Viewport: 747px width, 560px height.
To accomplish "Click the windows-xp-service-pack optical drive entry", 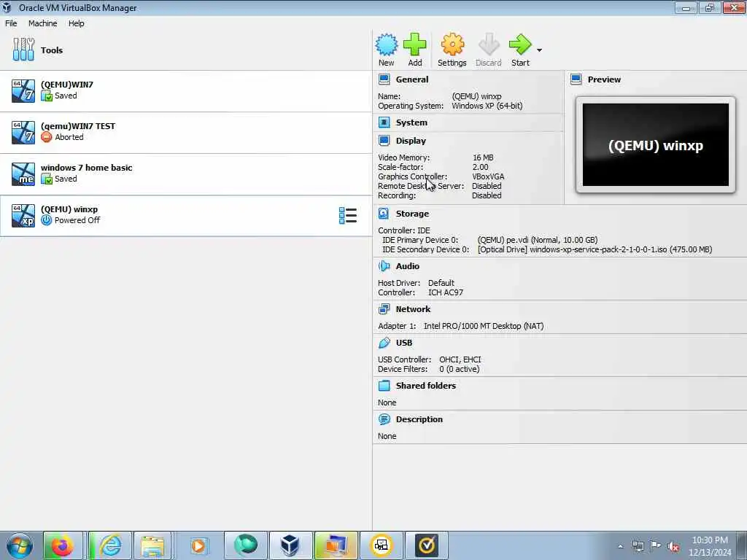I will pos(595,249).
